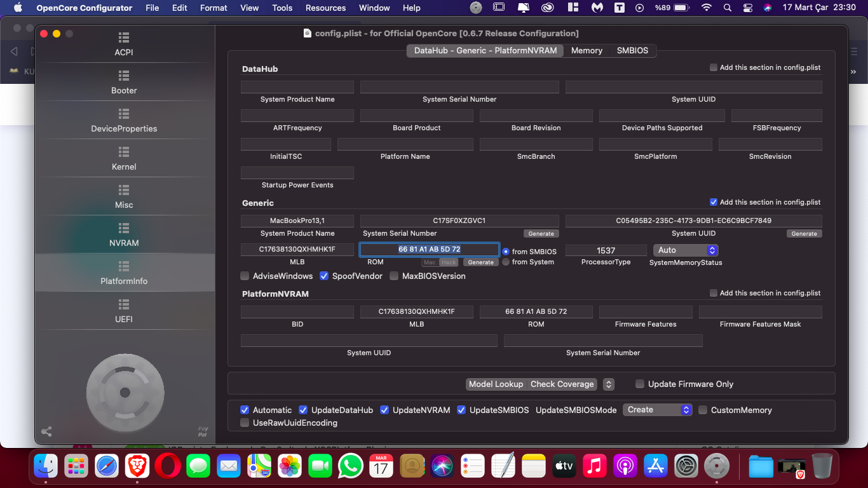Go to the Kernel sidebar section
This screenshot has height=488, width=868.
[x=124, y=159]
